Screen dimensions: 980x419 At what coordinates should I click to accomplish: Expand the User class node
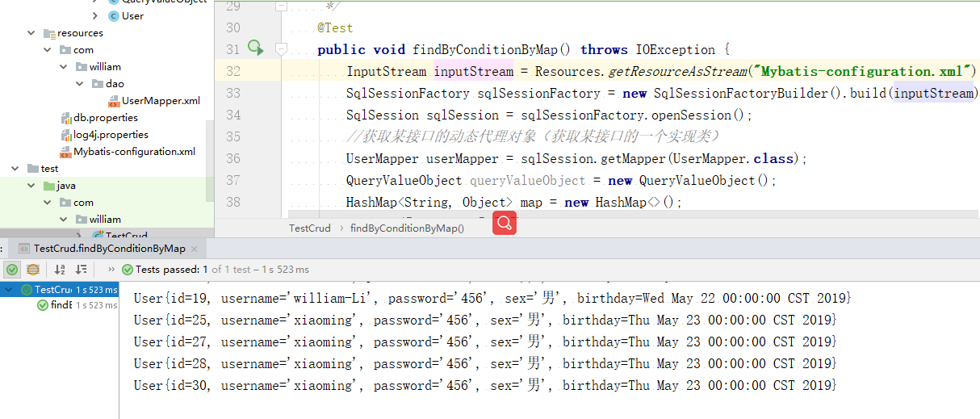click(95, 15)
